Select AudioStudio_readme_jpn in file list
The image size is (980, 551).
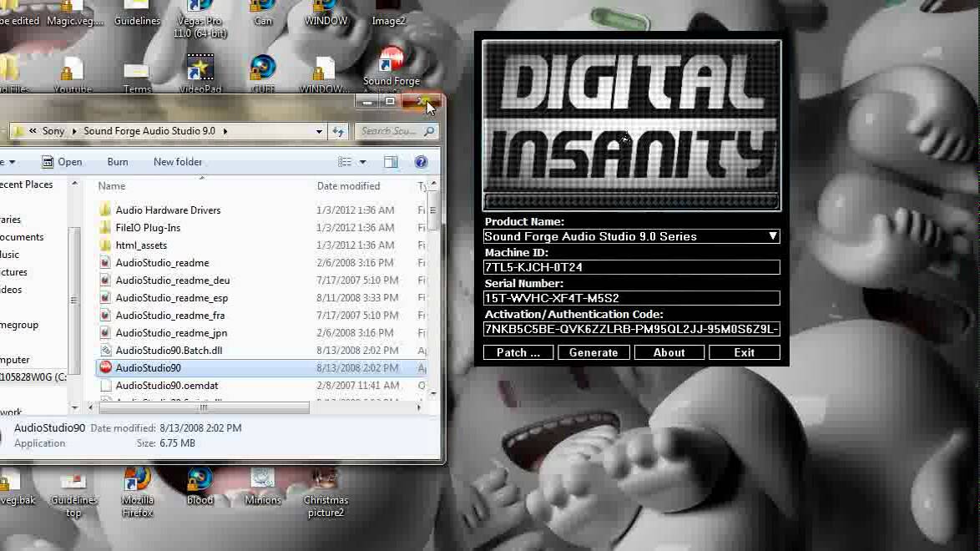click(171, 333)
